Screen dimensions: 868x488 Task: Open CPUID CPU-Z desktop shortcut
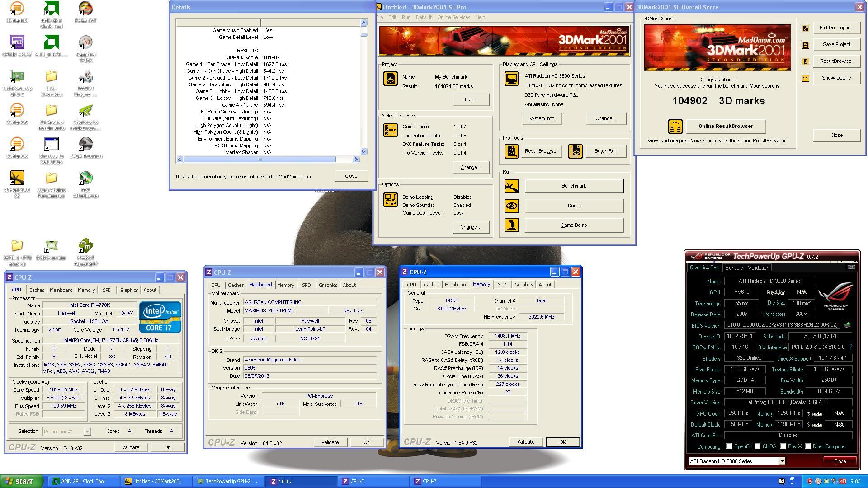coord(17,46)
